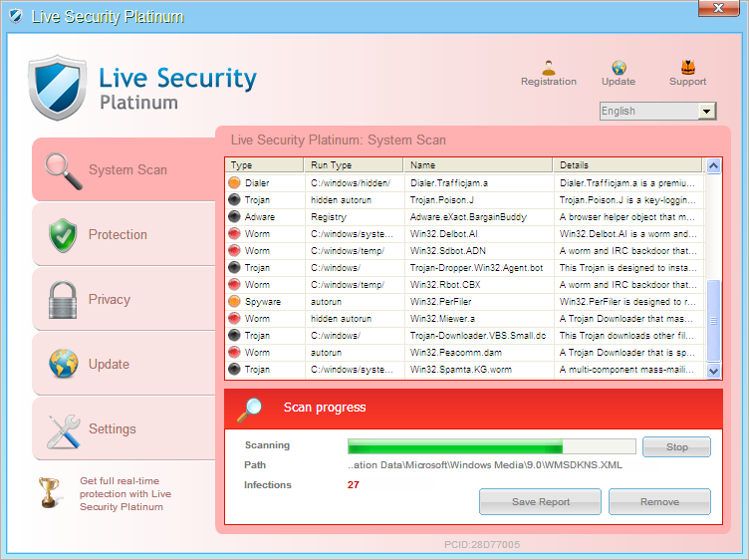749x560 pixels.
Task: Click the red icon for Win32.Peacomm.dam row
Action: click(234, 352)
